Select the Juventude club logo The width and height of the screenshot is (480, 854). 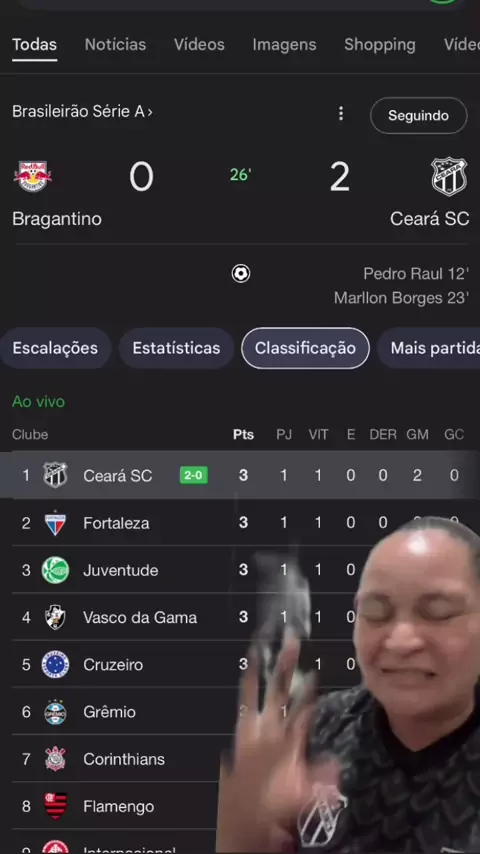click(55, 570)
